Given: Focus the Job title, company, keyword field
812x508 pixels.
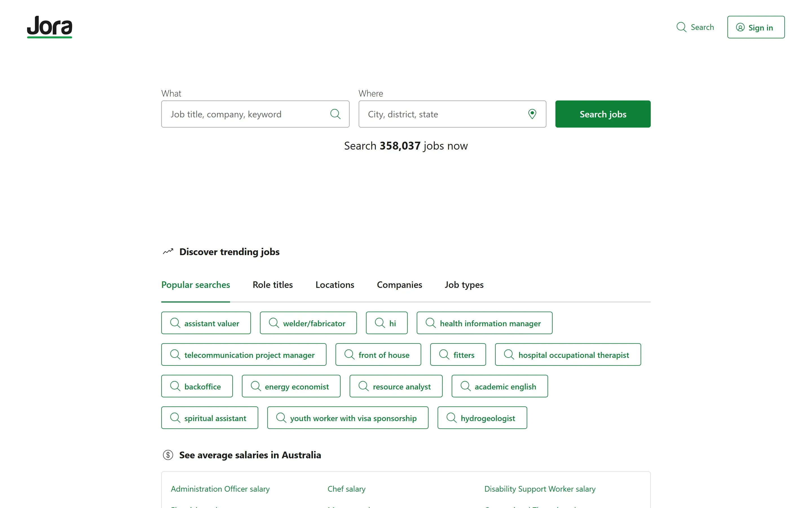Looking at the screenshot, I should tap(255, 114).
